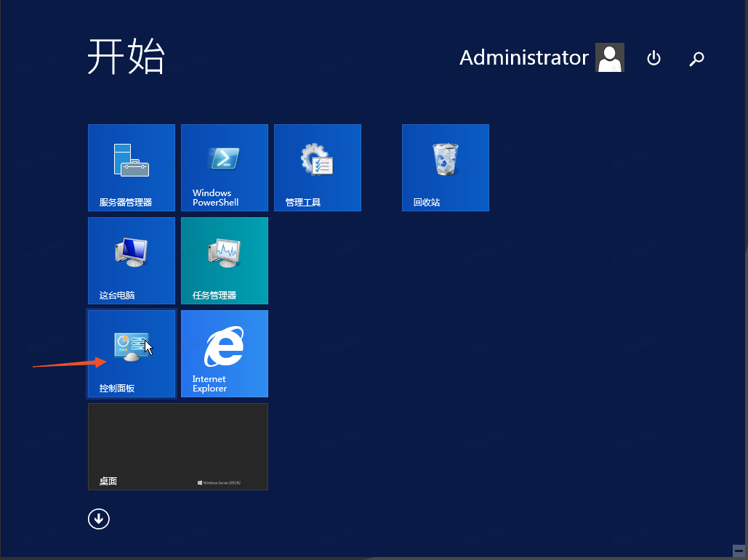Switch to the 桌面 desktop tile

tap(178, 446)
